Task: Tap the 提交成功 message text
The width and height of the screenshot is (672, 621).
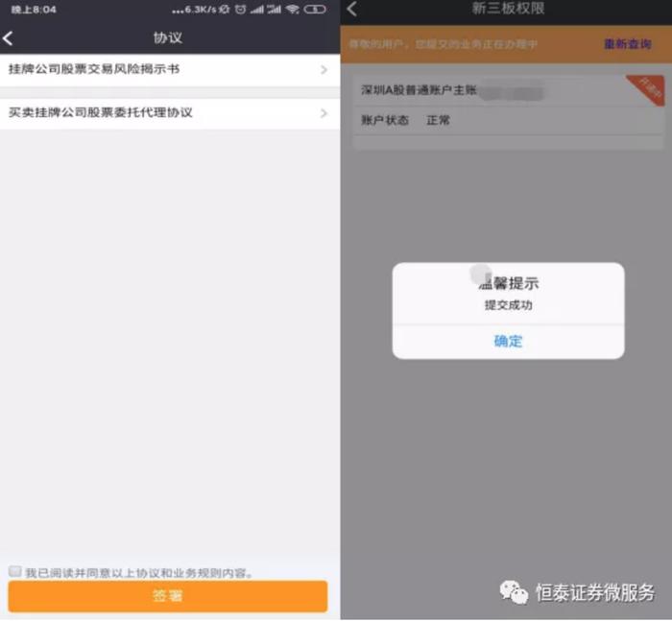Action: coord(508,305)
